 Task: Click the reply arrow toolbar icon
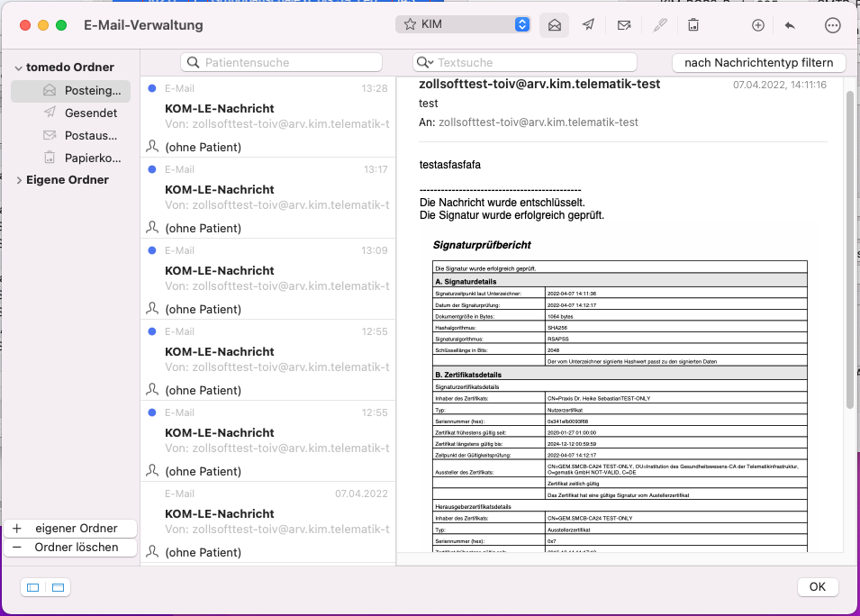[790, 25]
